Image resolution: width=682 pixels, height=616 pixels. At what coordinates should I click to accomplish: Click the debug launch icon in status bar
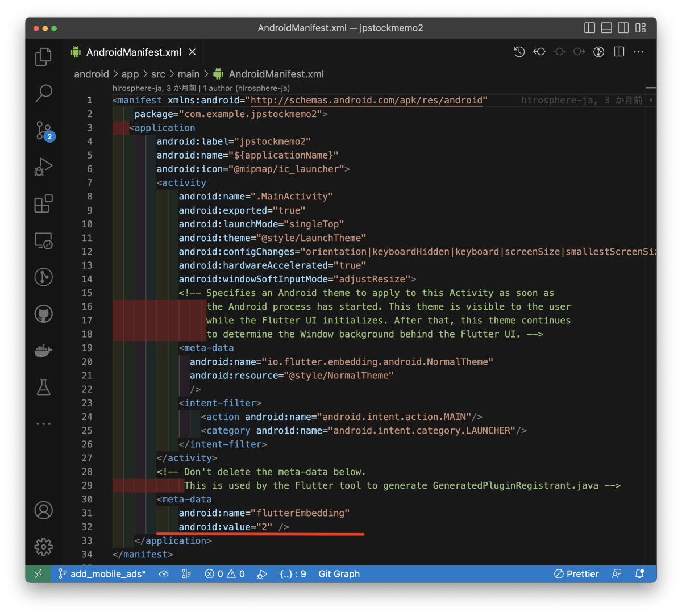tap(262, 574)
